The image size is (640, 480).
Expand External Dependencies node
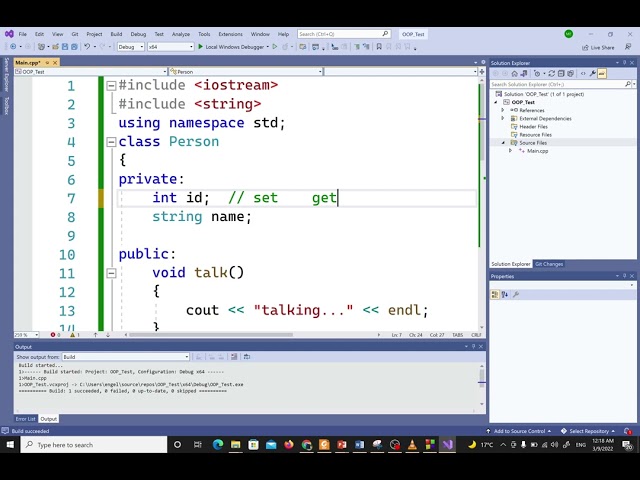click(503, 118)
